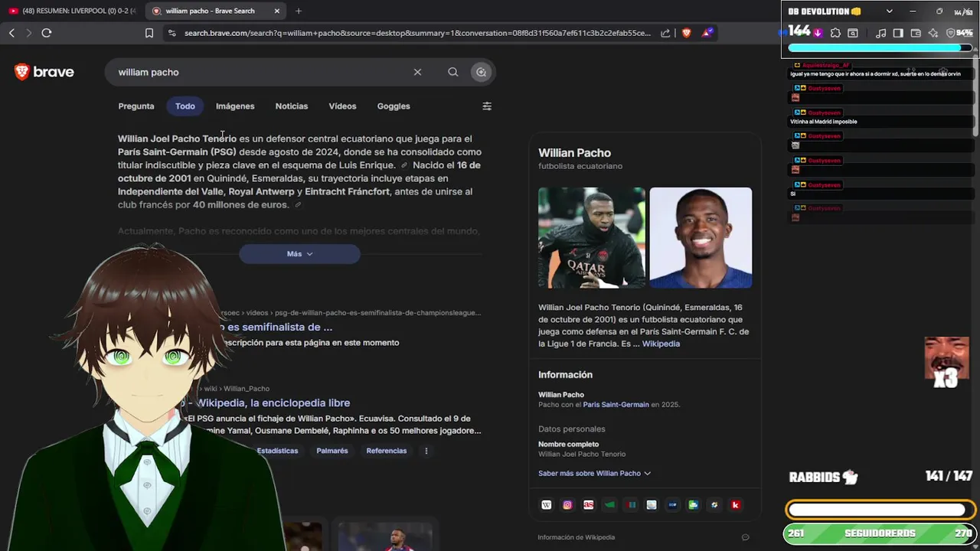This screenshot has width=980, height=551.
Task: Click the magnifier search icon in the search box
Action: tap(453, 72)
